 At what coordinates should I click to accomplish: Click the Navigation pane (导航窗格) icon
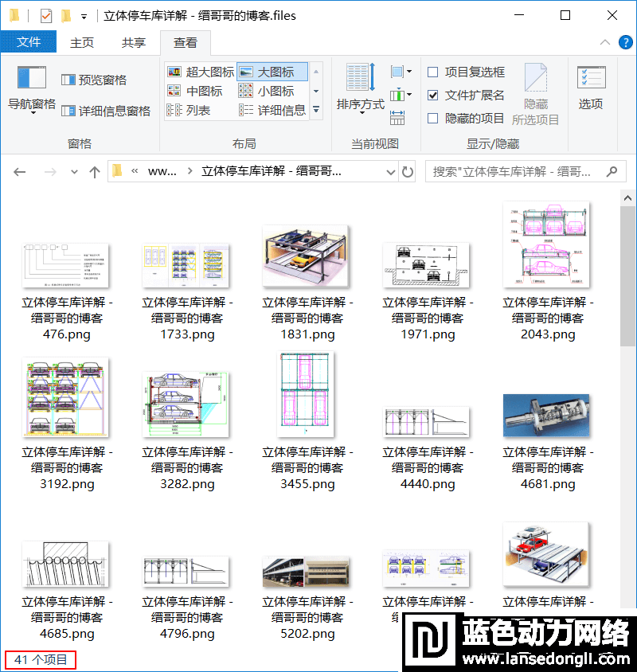click(32, 78)
